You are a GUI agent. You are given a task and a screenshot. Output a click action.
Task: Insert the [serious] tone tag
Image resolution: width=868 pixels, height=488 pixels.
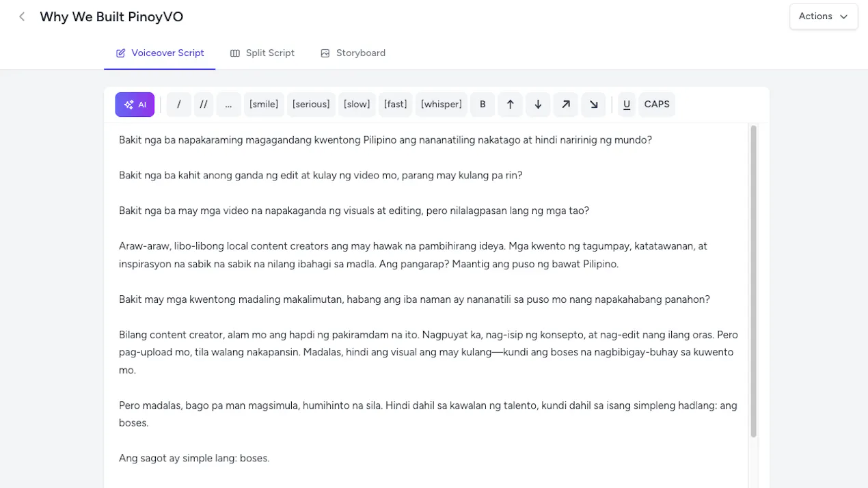click(311, 105)
